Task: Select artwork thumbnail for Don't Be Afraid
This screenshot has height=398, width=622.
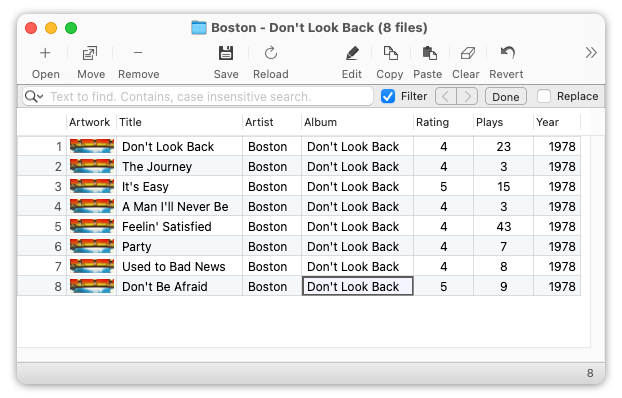Action: tap(92, 286)
